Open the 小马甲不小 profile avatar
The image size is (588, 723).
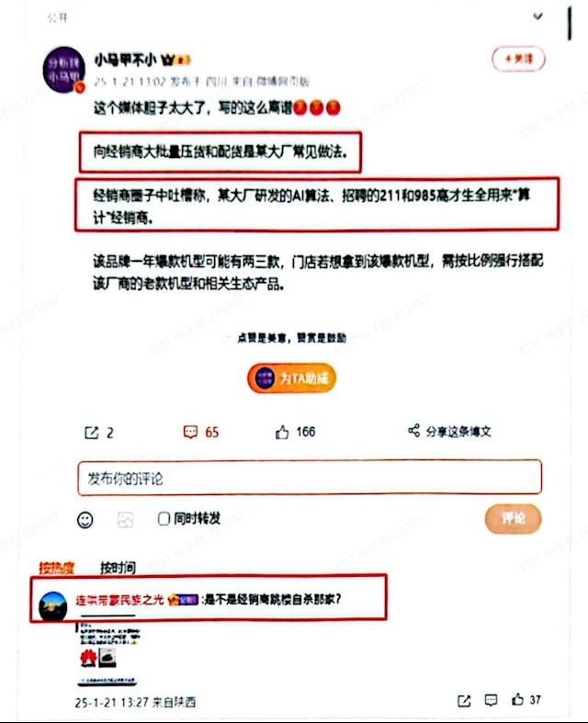(64, 70)
